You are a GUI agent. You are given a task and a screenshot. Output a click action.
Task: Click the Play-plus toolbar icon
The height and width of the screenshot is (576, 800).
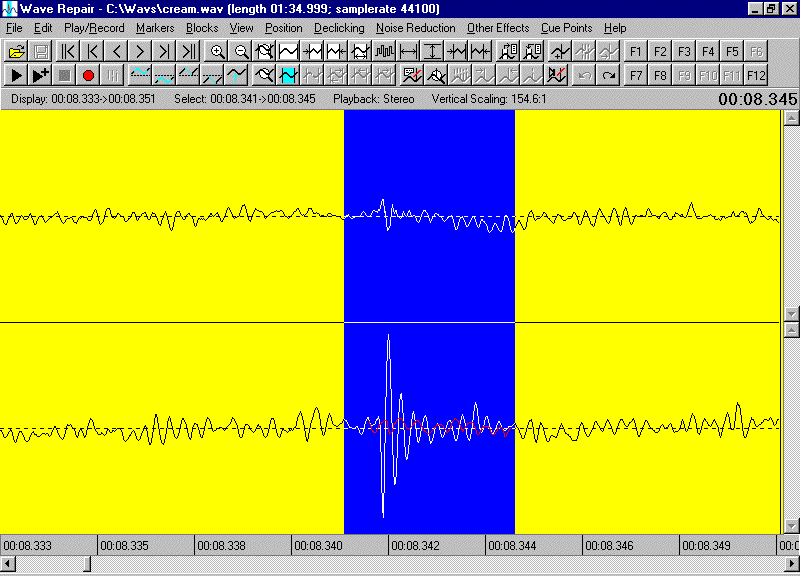tap(41, 75)
